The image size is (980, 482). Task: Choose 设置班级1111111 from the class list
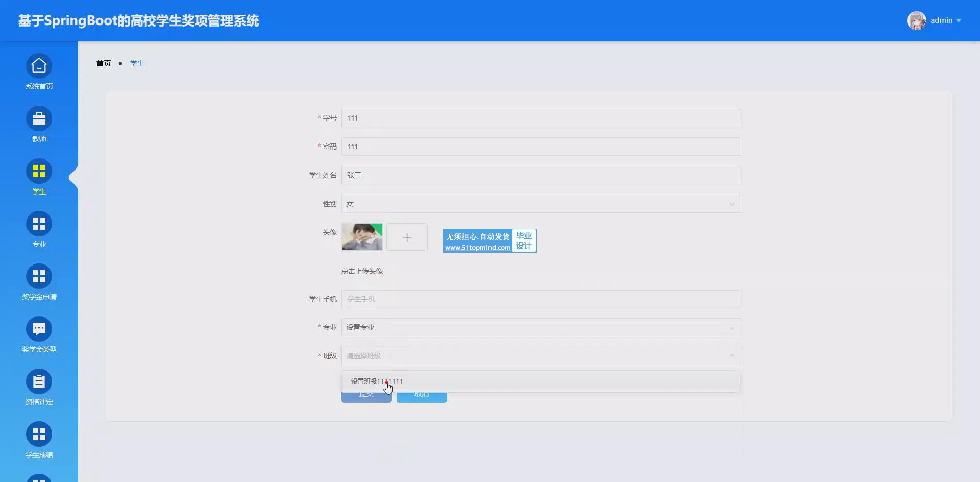377,381
